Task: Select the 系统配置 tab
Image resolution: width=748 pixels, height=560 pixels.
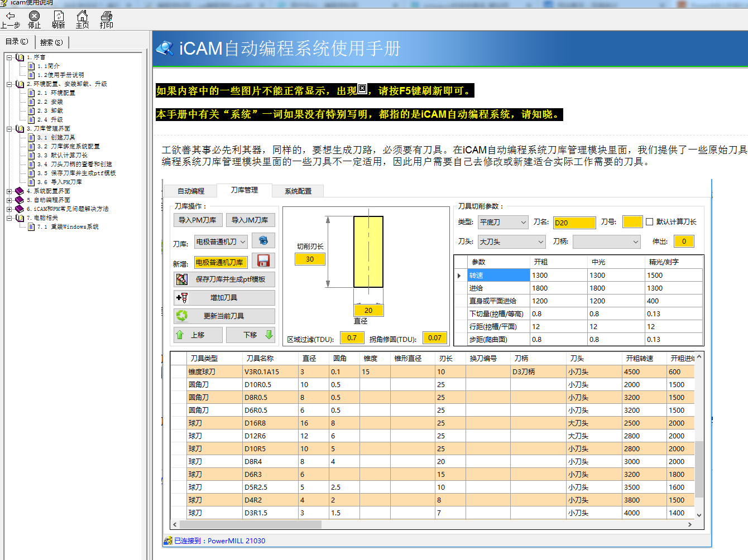Action: pos(298,191)
